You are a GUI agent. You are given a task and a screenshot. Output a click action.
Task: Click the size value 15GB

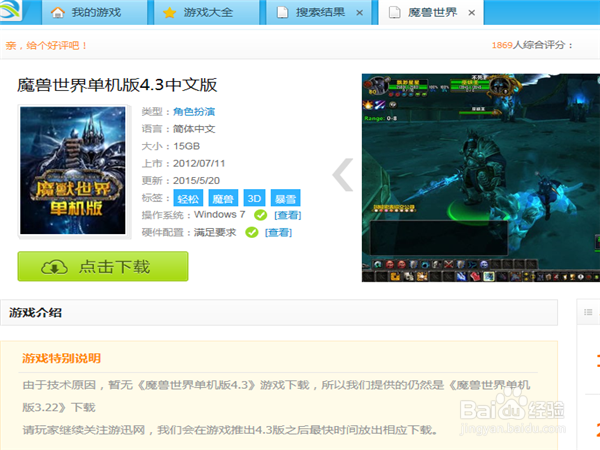[186, 146]
